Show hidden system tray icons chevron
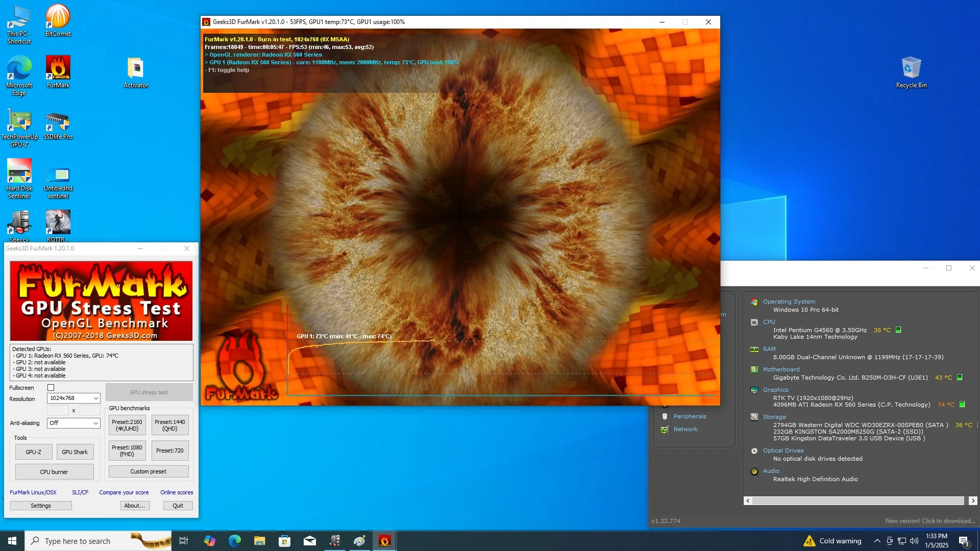Viewport: 980px width, 551px height. [x=877, y=541]
